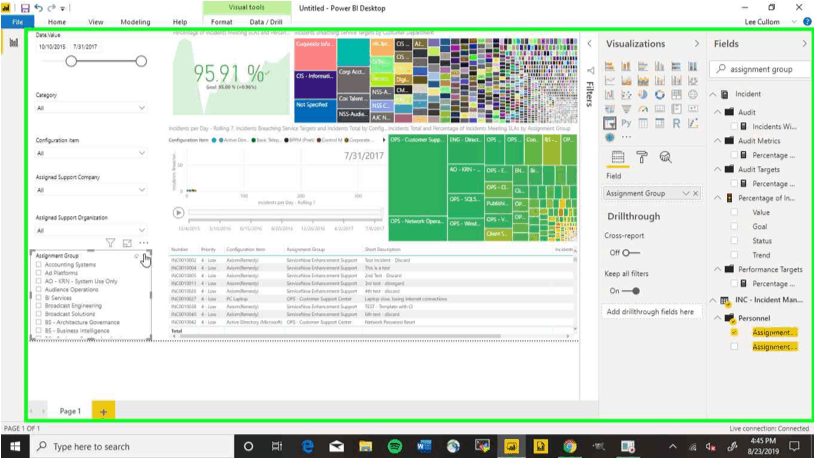
Task: Select the gauge visual
Action: [643, 109]
